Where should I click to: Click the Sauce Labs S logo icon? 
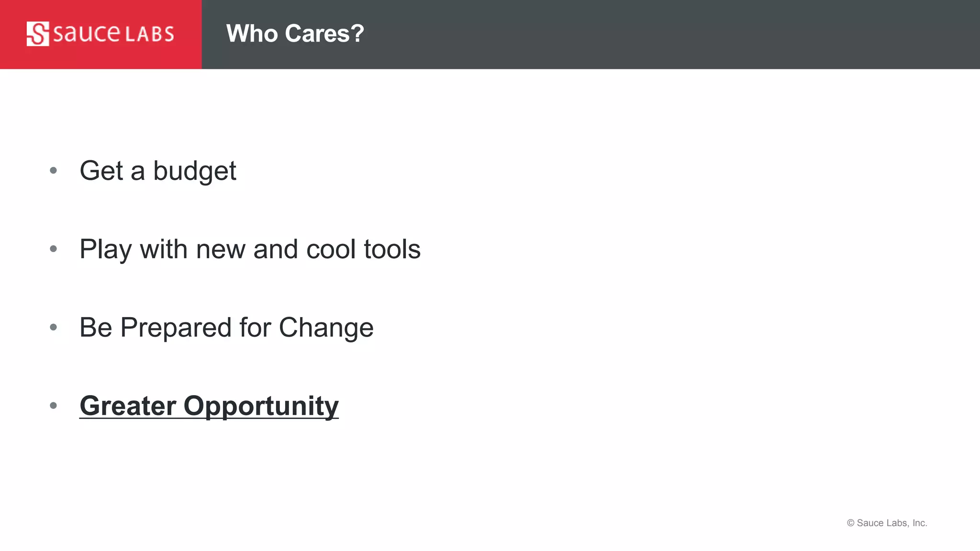pos(38,34)
